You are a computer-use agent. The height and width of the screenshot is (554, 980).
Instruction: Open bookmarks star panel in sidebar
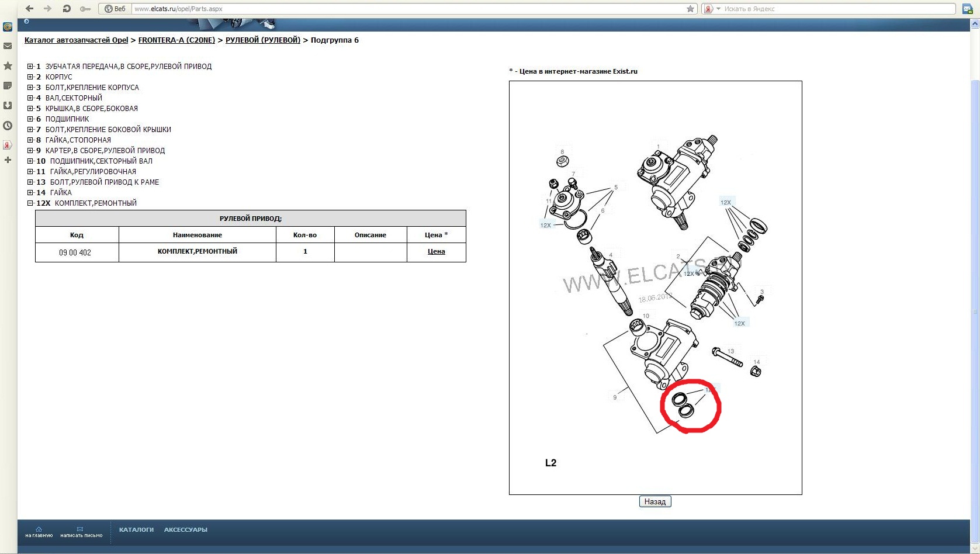click(8, 66)
